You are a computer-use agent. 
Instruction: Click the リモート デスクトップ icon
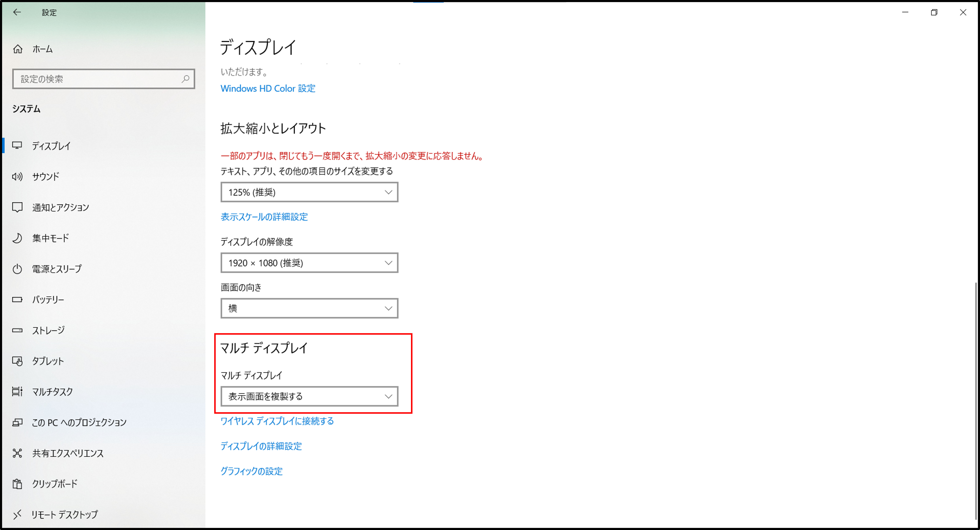[x=17, y=515]
